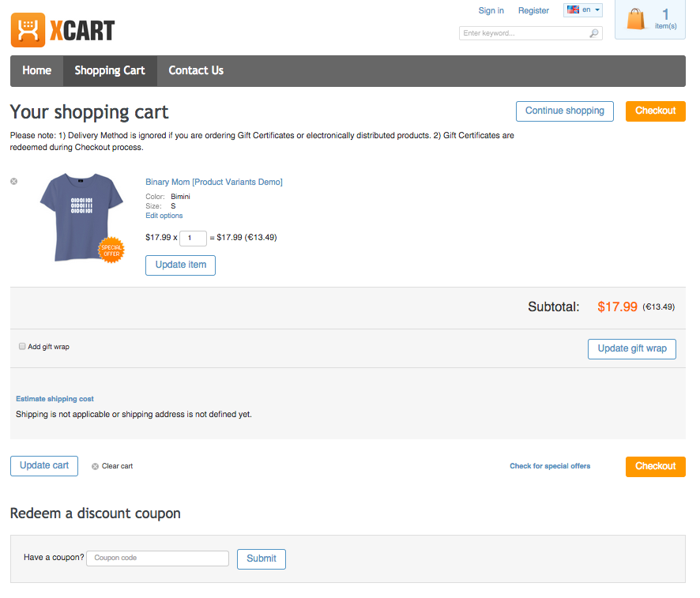
Task: Open Binary Mom product link
Action: [214, 182]
